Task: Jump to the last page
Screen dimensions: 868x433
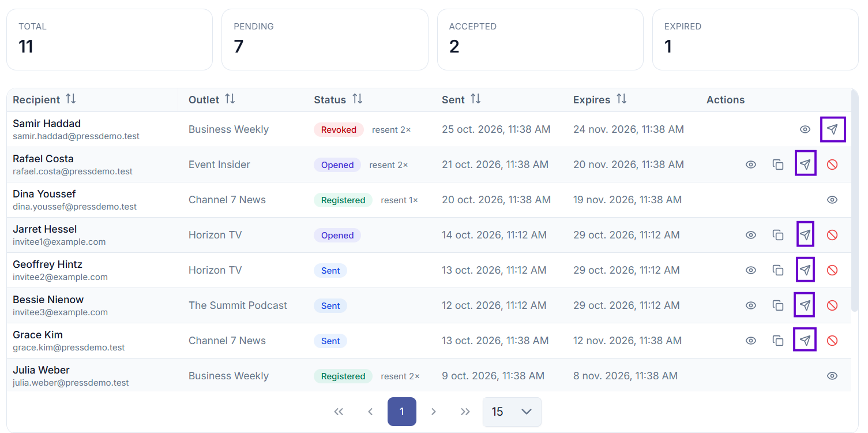Action: click(x=465, y=412)
